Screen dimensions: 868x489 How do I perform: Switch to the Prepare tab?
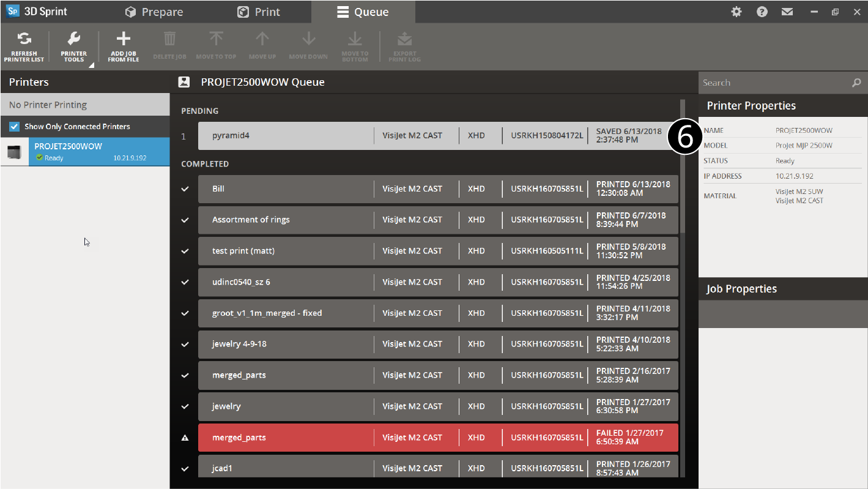tap(154, 12)
